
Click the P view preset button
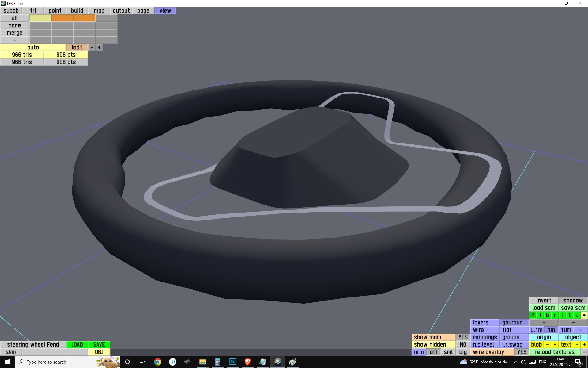coord(533,315)
